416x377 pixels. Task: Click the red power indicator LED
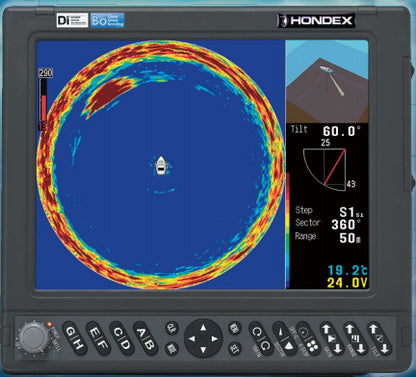(x=50, y=324)
